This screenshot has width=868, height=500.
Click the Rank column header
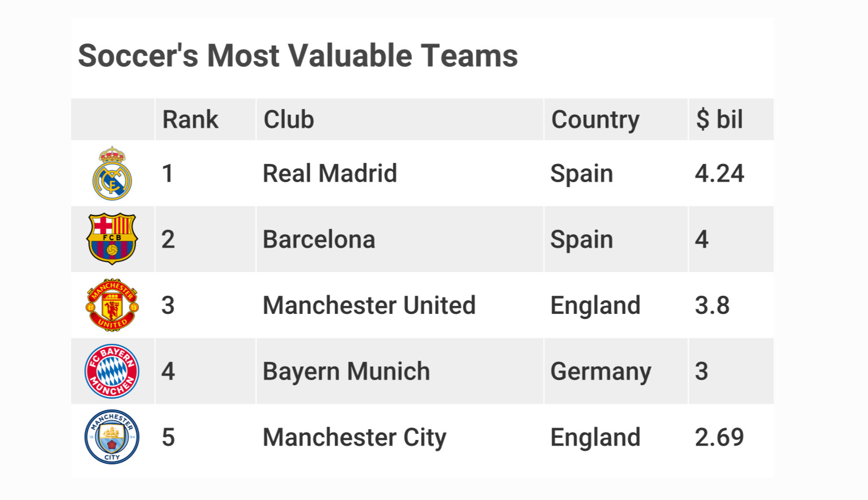coord(190,120)
